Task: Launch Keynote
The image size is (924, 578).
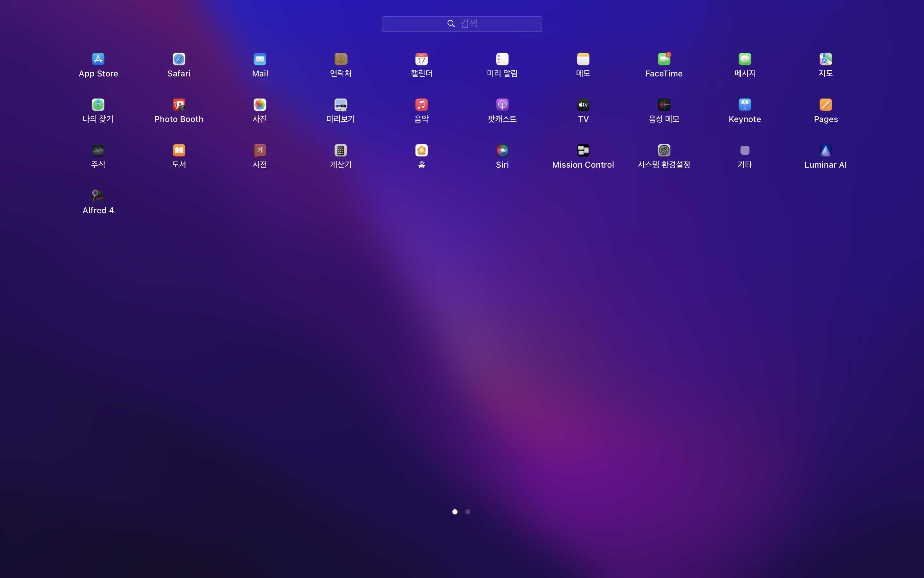Action: [x=745, y=105]
